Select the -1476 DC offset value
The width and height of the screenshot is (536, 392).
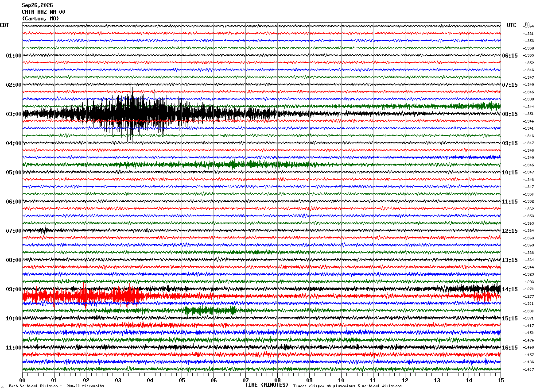528,340
